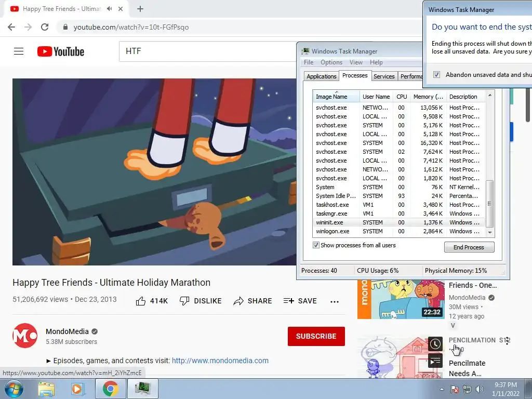This screenshot has height=399, width=532.
Task: Select the wininit.exe process row
Action: click(x=399, y=222)
